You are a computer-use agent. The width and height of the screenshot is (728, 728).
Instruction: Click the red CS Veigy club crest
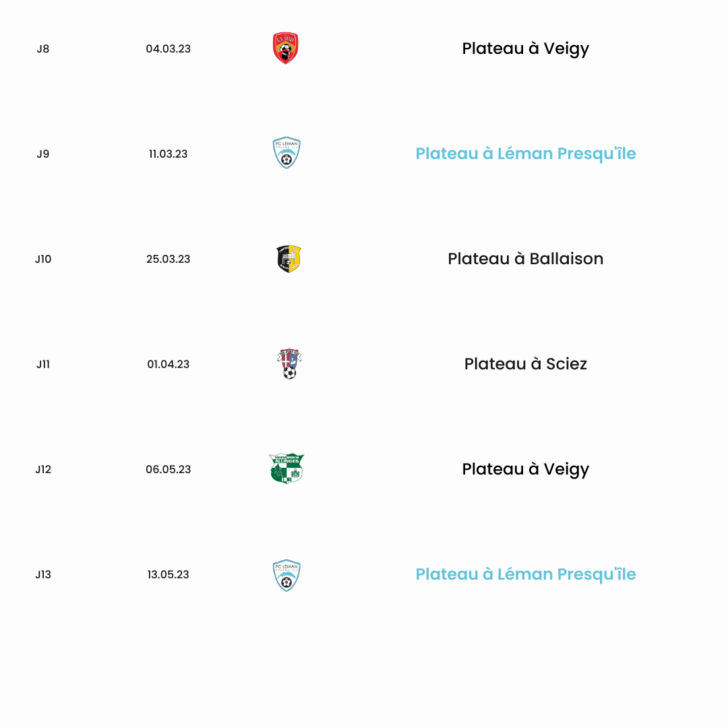pyautogui.click(x=286, y=49)
